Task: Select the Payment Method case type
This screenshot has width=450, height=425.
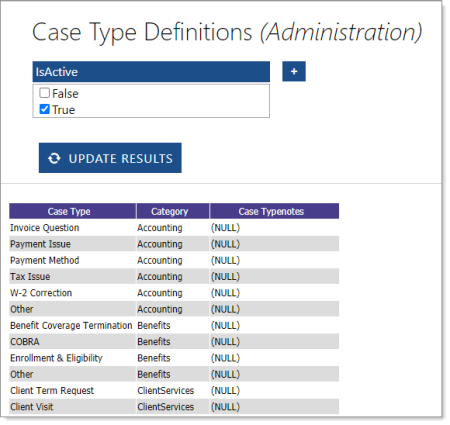Action: [45, 260]
